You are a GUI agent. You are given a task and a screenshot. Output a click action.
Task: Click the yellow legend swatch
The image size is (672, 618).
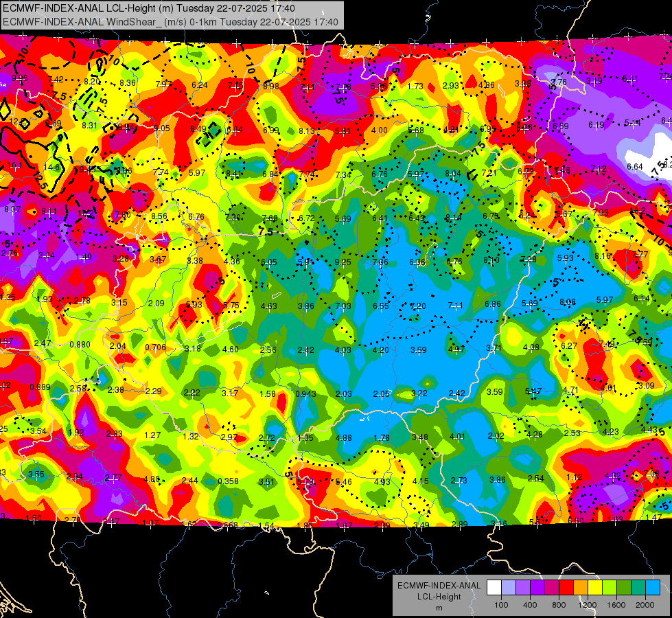point(595,587)
